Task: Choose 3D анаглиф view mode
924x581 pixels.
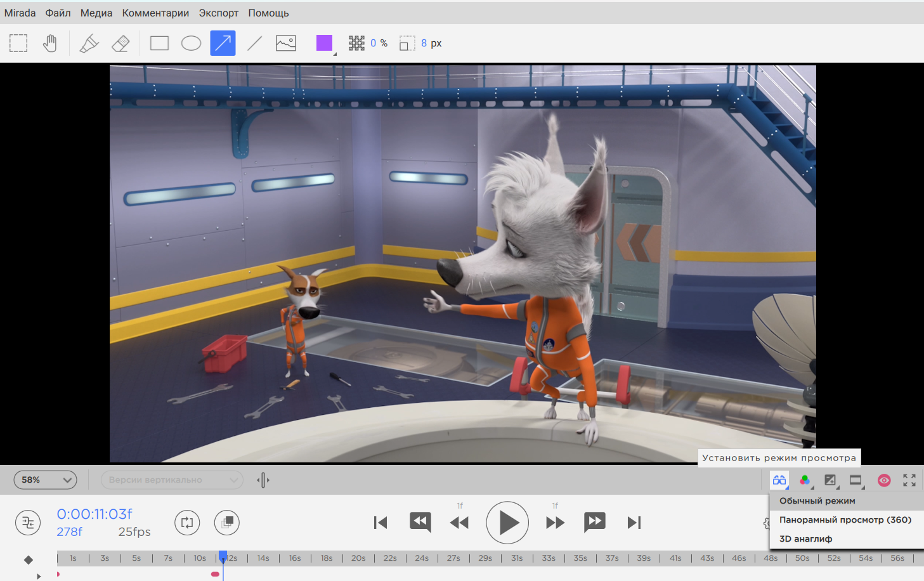Action: pyautogui.click(x=847, y=539)
